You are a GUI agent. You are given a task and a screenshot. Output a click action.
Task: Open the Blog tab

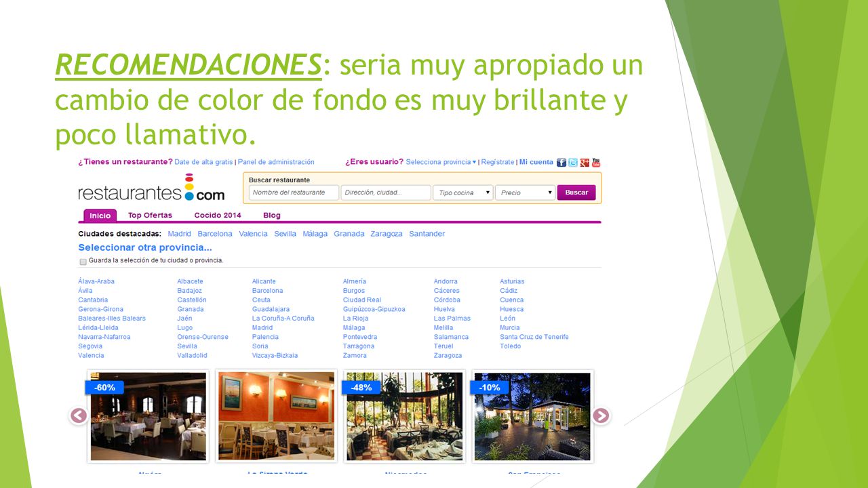click(x=272, y=216)
